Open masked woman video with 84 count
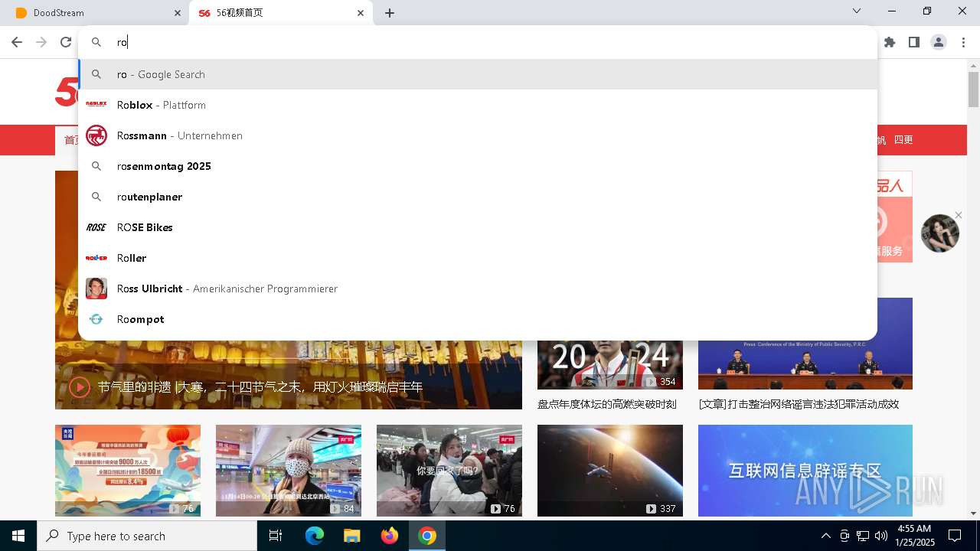 tap(289, 471)
